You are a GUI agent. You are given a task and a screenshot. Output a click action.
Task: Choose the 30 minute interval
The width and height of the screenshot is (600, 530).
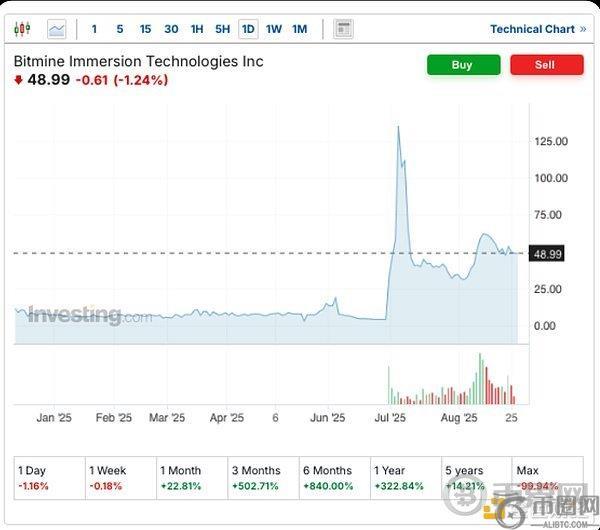coord(171,29)
